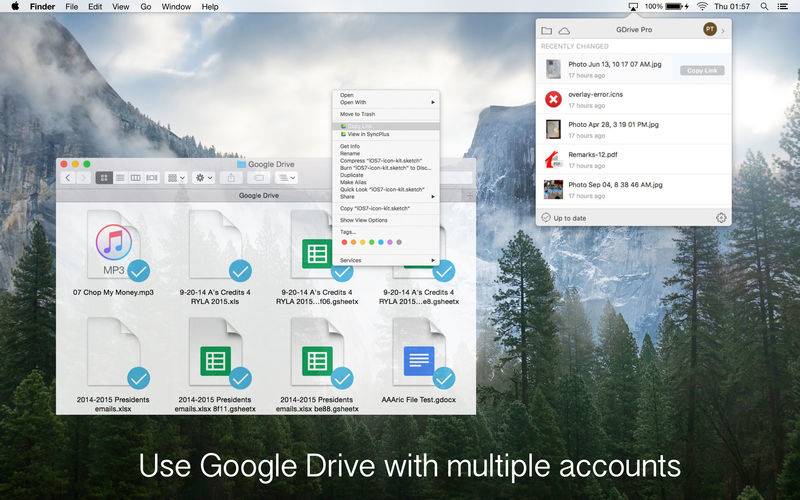Select Photo Sep 04 thumbnail in recent list

(x=553, y=189)
